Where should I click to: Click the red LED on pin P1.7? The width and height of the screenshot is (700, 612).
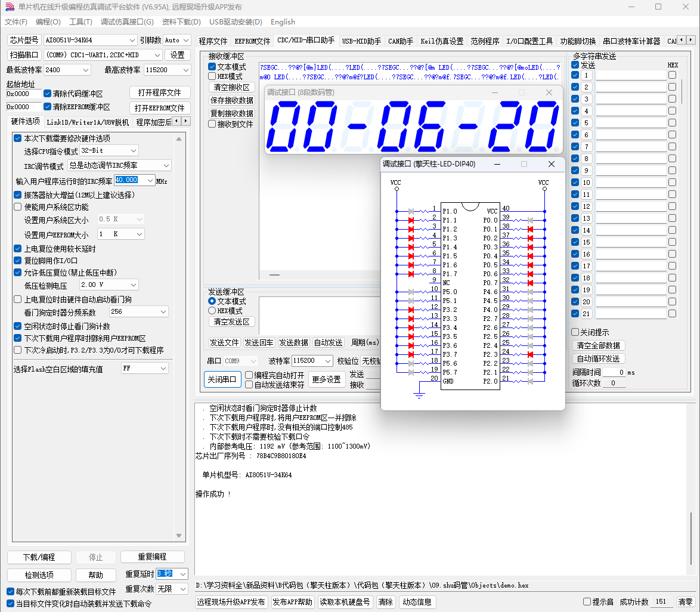click(411, 274)
